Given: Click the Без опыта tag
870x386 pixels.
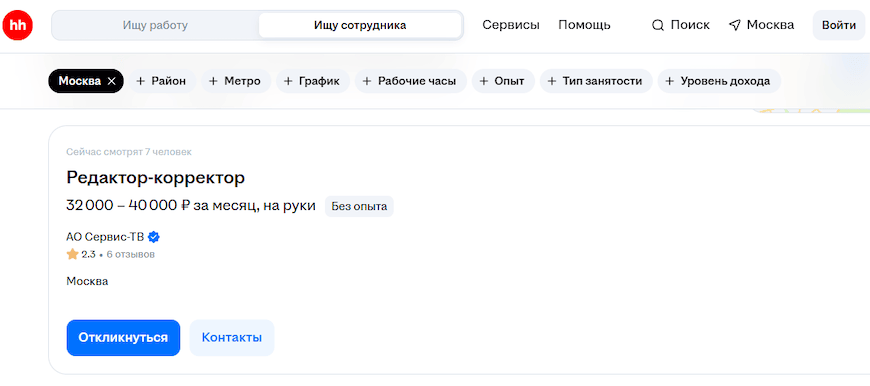Looking at the screenshot, I should coord(359,206).
